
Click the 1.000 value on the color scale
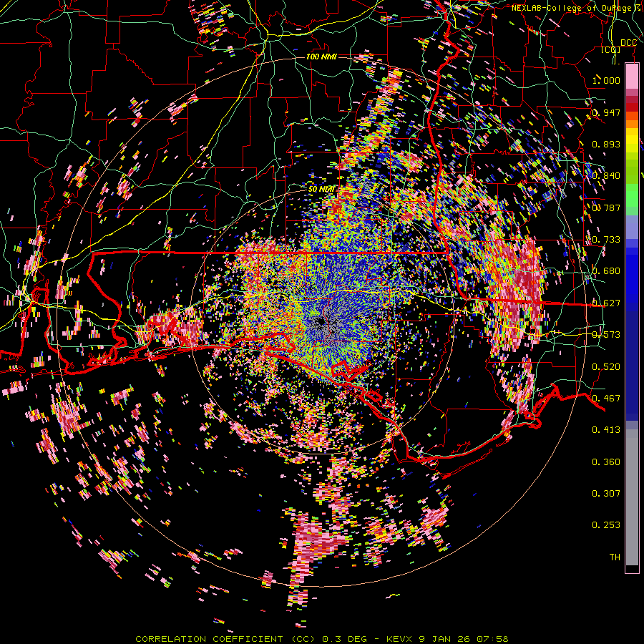coord(606,80)
